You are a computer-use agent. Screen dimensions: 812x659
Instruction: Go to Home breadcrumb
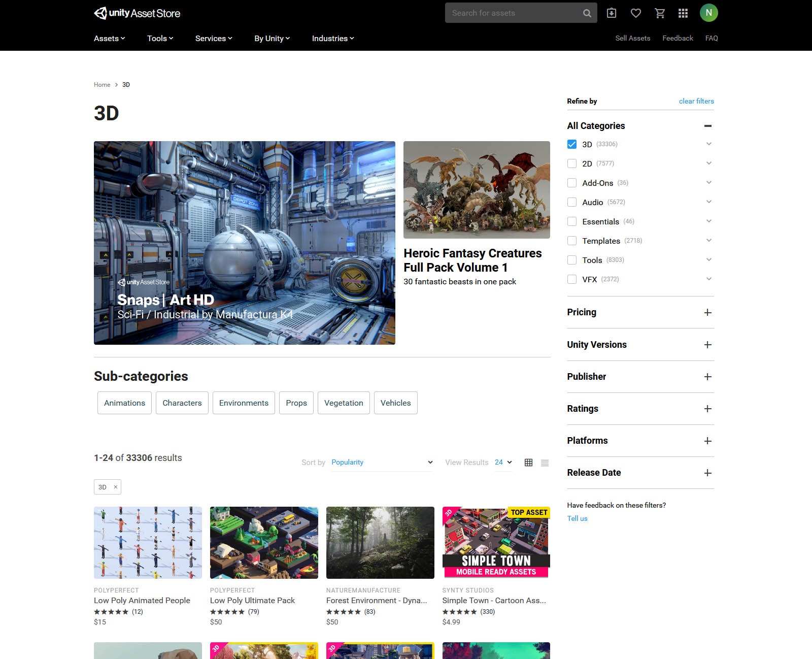click(x=102, y=85)
